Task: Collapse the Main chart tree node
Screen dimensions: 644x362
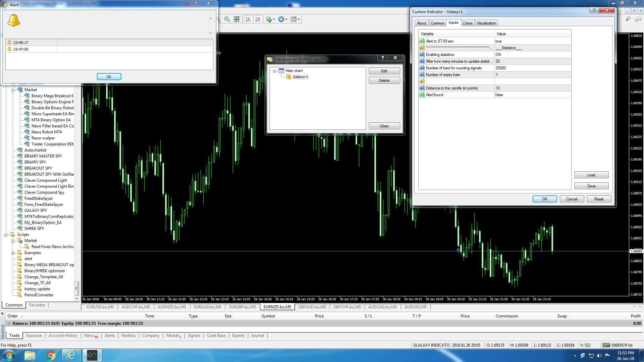Action: tap(275, 71)
